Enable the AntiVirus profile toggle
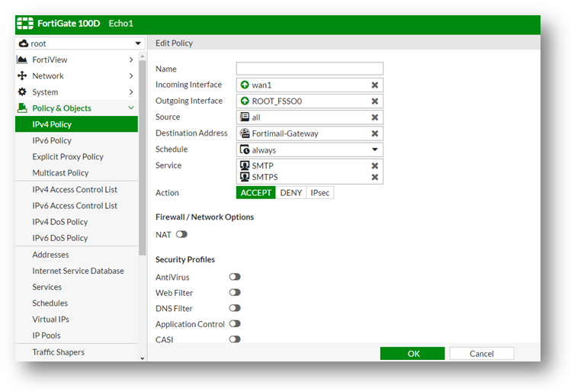 (235, 277)
